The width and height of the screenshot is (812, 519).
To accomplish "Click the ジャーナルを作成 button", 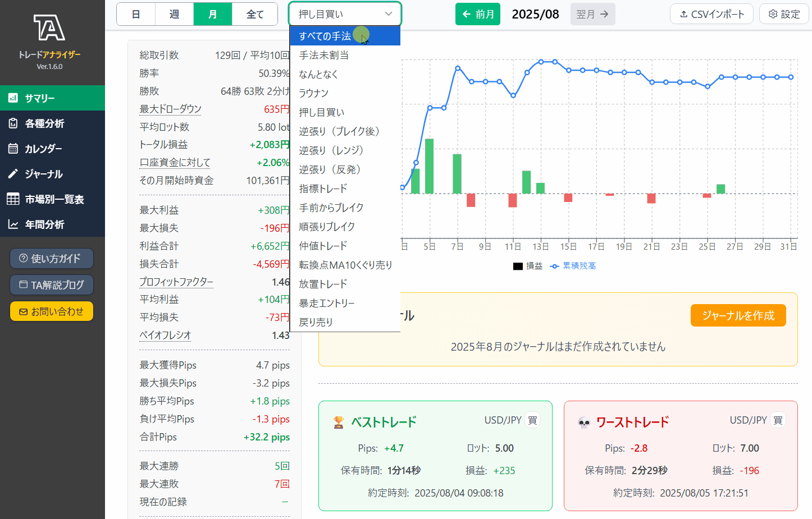I will point(738,315).
